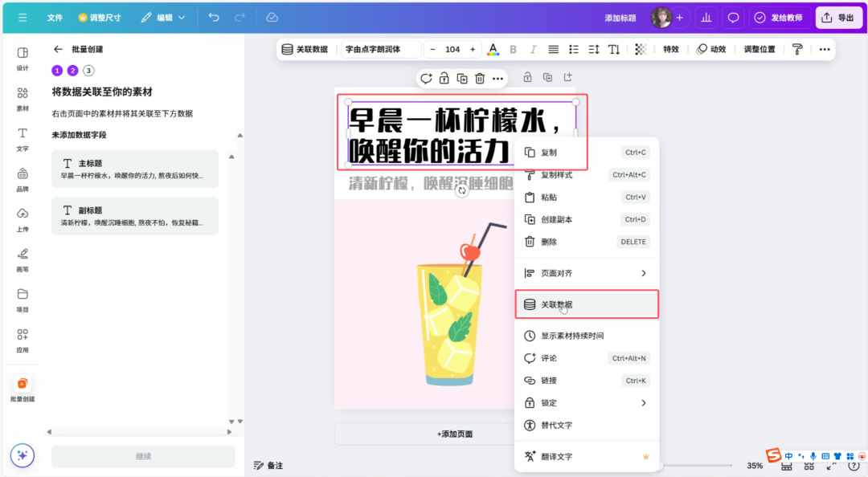Select the 批量创建 bulk create sidebar icon
The image size is (868, 477).
(x=22, y=388)
